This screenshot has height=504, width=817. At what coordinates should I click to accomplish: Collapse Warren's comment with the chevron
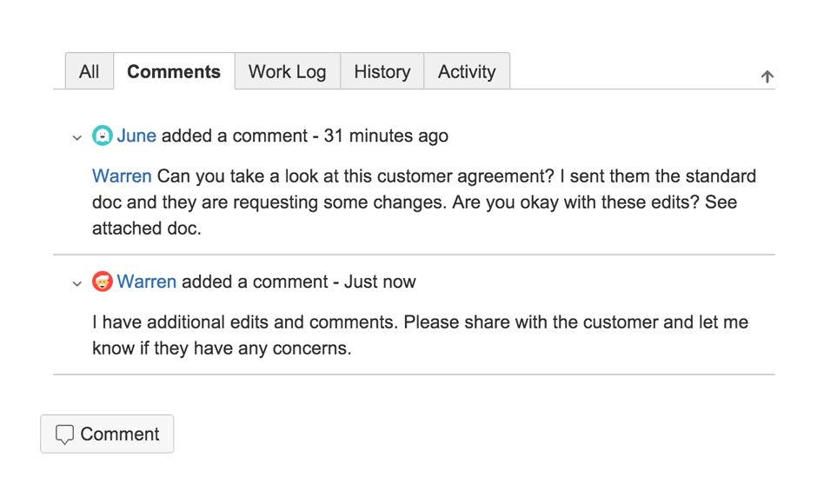coord(76,283)
